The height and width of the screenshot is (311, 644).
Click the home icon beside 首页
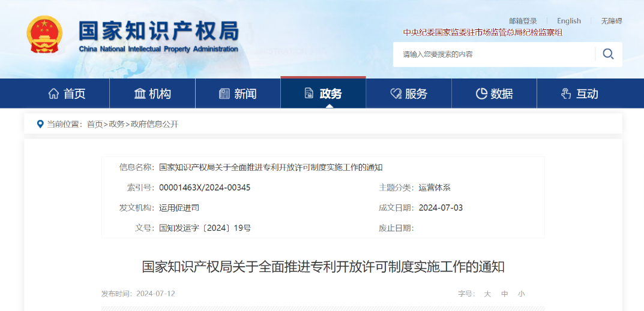[x=53, y=94]
